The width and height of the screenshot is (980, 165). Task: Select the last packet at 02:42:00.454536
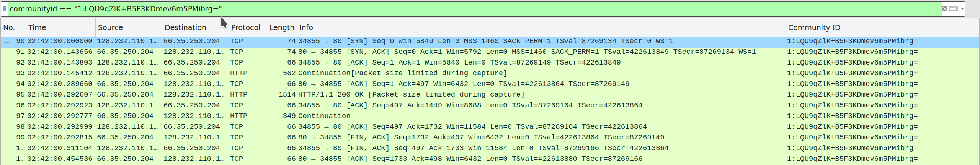pyautogui.click(x=490, y=159)
